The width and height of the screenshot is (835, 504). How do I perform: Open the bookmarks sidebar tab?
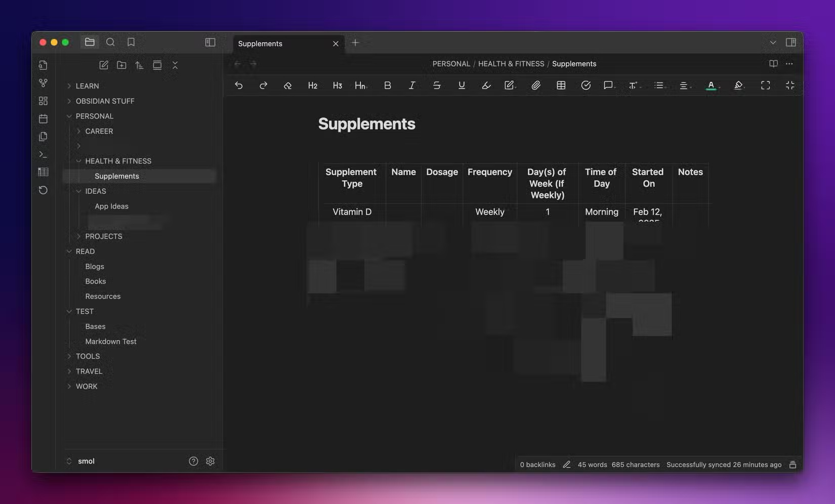point(131,42)
